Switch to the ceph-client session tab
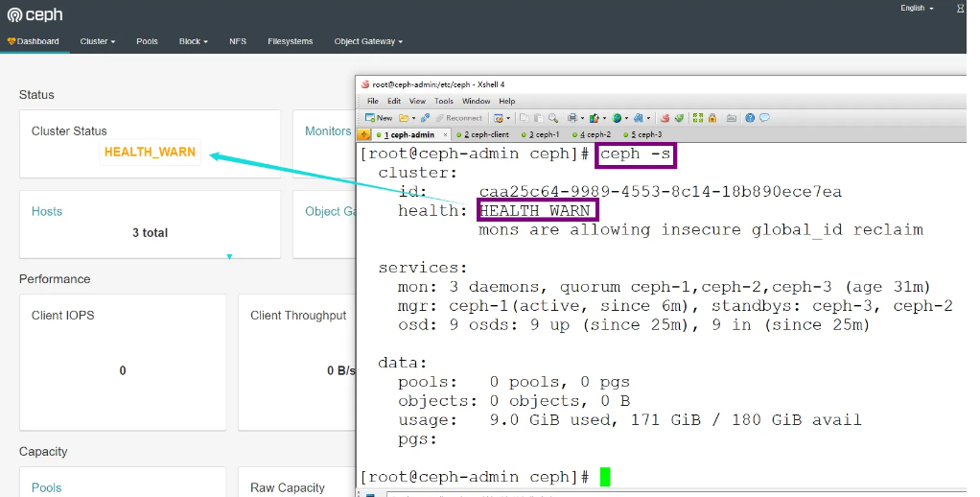The image size is (980, 497). 482,135
